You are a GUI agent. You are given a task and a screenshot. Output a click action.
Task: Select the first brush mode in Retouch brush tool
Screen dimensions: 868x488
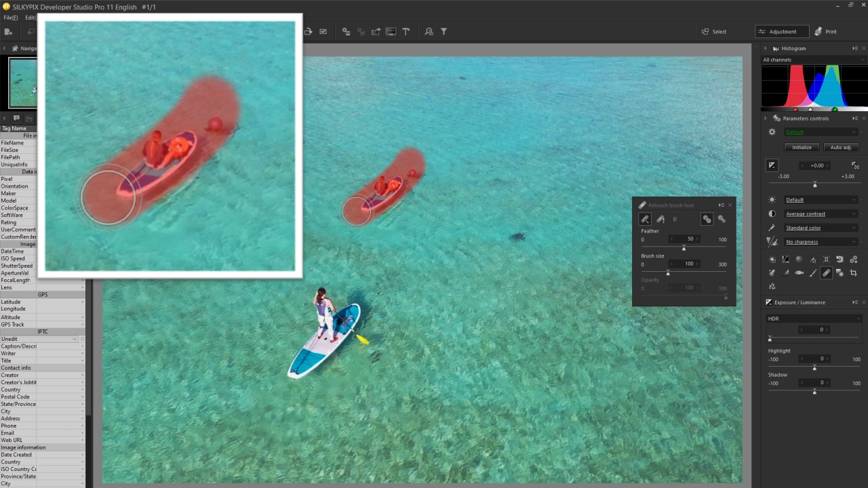tap(645, 219)
